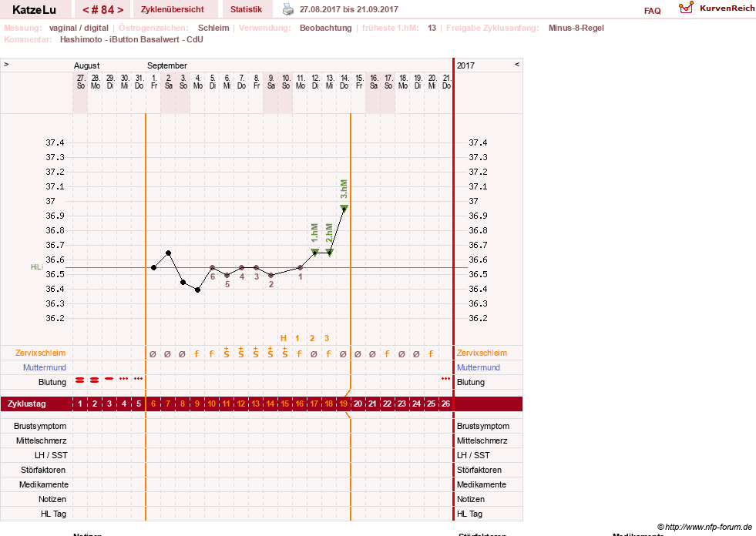Click the spotting icon on cycle day 4
This screenshot has width=756, height=536.
click(x=124, y=378)
